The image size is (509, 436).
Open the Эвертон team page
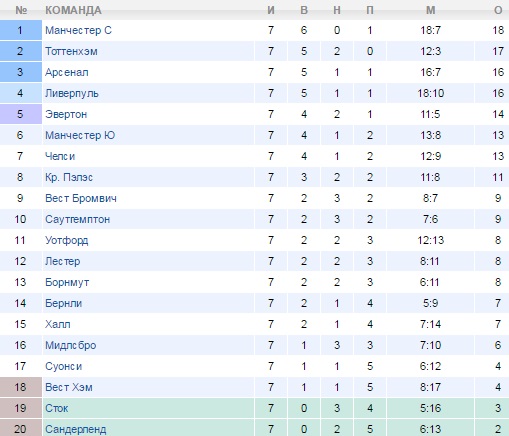[66, 114]
